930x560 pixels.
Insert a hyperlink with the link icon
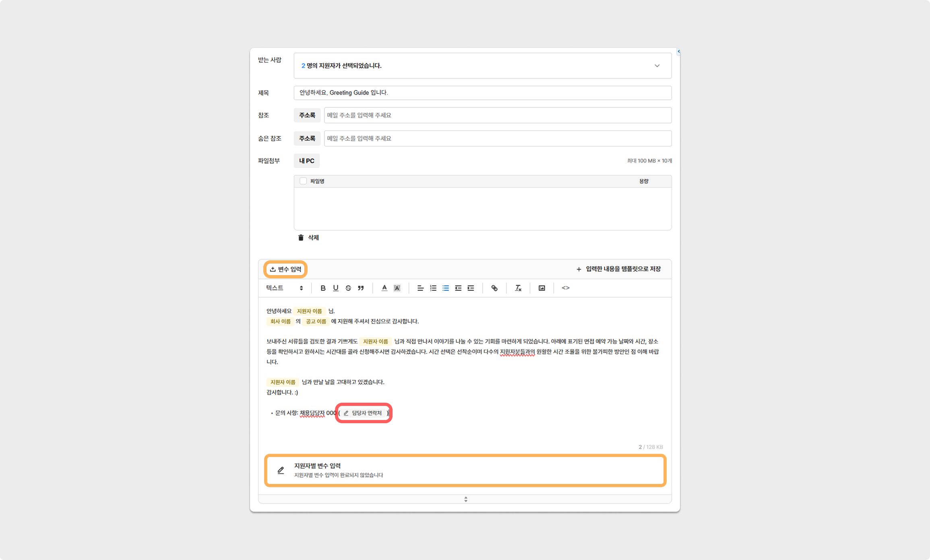(x=494, y=288)
